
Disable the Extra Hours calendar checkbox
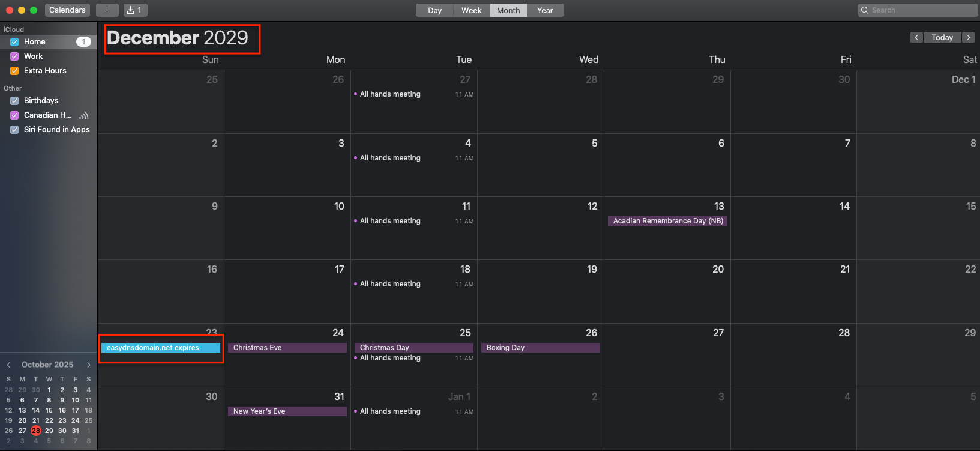click(x=14, y=71)
